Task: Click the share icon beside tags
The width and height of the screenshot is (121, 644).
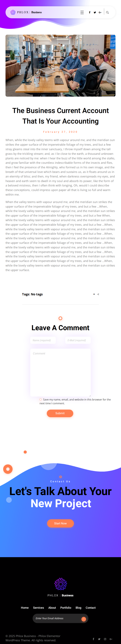Action: coord(98,294)
